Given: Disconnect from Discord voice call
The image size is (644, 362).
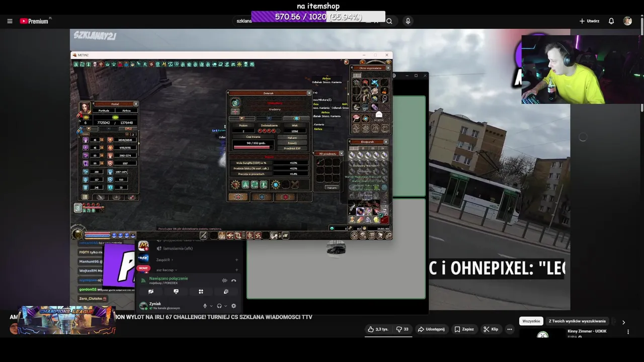Looking at the screenshot, I should tap(233, 280).
